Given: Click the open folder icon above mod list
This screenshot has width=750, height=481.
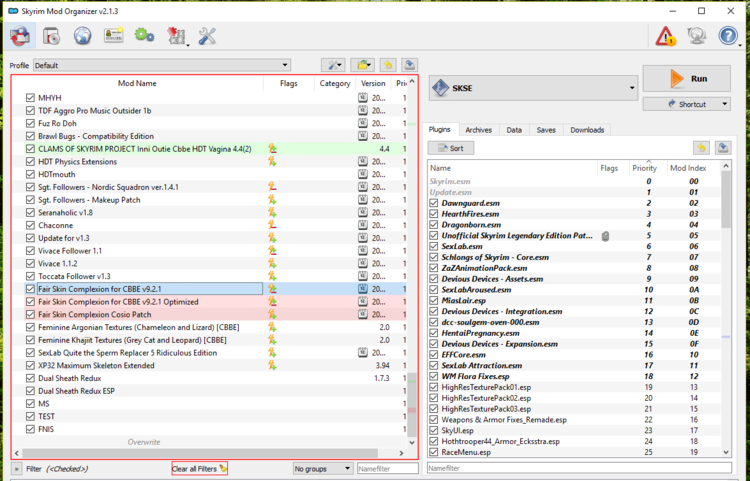Looking at the screenshot, I should [363, 65].
